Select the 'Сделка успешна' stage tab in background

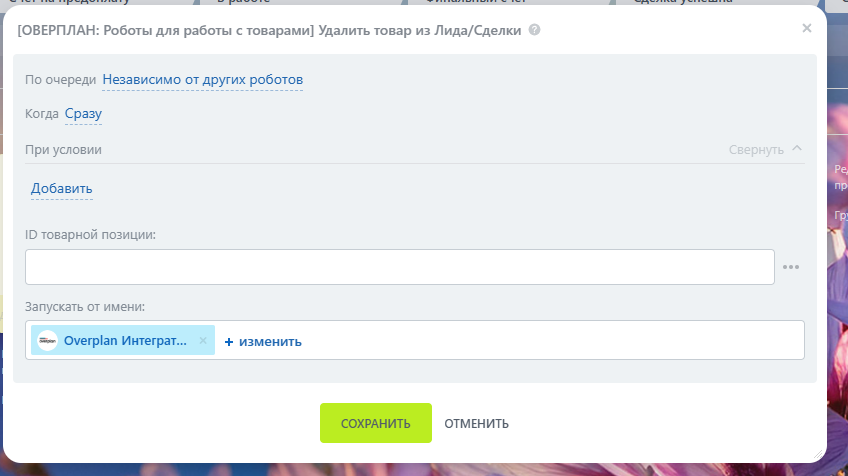click(x=683, y=2)
